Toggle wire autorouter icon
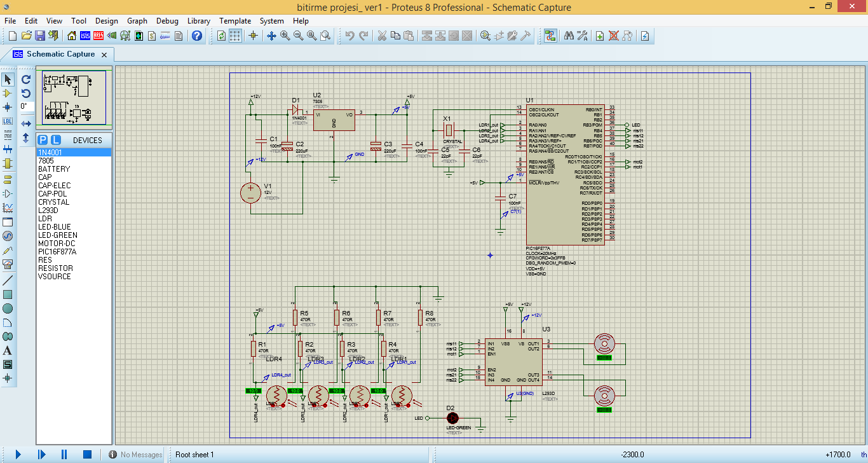The height and width of the screenshot is (463, 868). (x=550, y=36)
